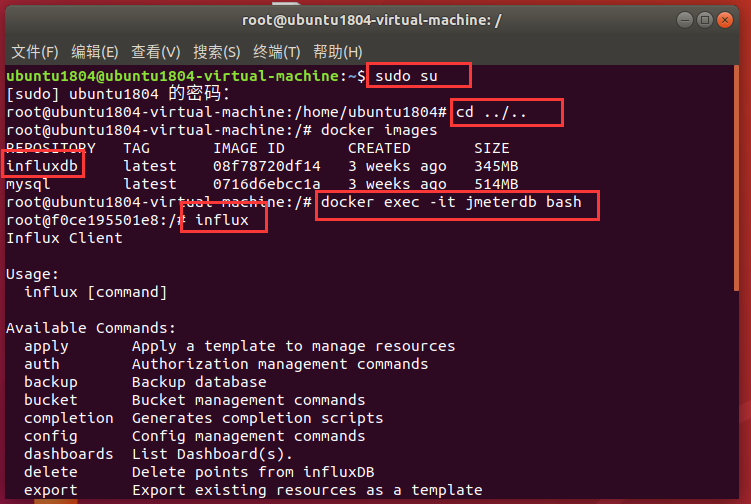Click 'Export existing resources as a template'

(x=307, y=491)
